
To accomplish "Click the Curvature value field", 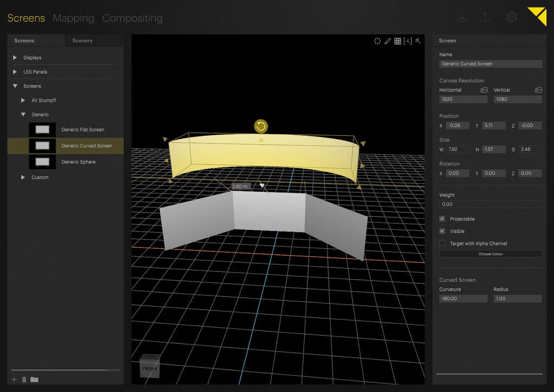I will pos(463,298).
